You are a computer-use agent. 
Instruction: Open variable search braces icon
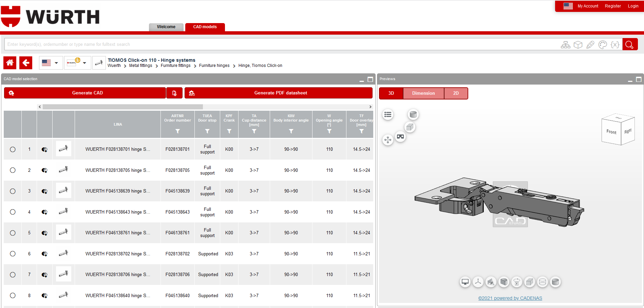(615, 45)
